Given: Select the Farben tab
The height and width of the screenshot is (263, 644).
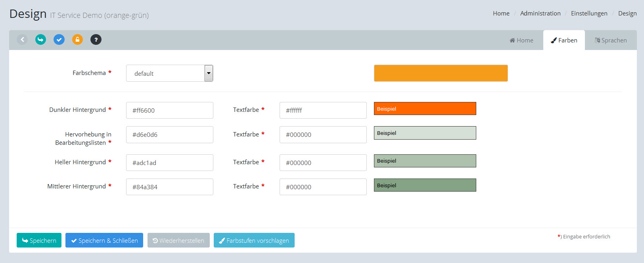Looking at the screenshot, I should 564,40.
